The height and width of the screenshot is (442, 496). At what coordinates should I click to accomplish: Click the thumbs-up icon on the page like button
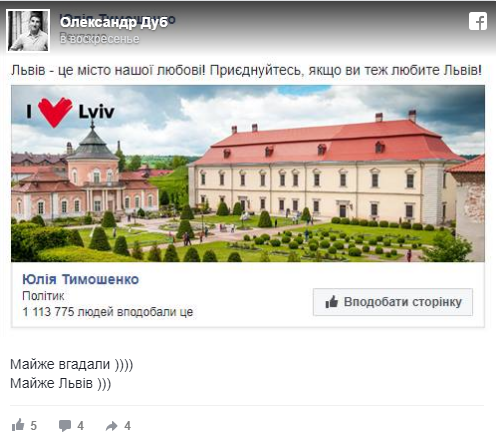coord(331,302)
